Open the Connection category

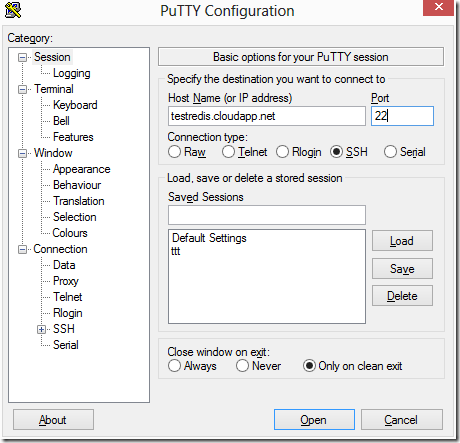coord(60,249)
